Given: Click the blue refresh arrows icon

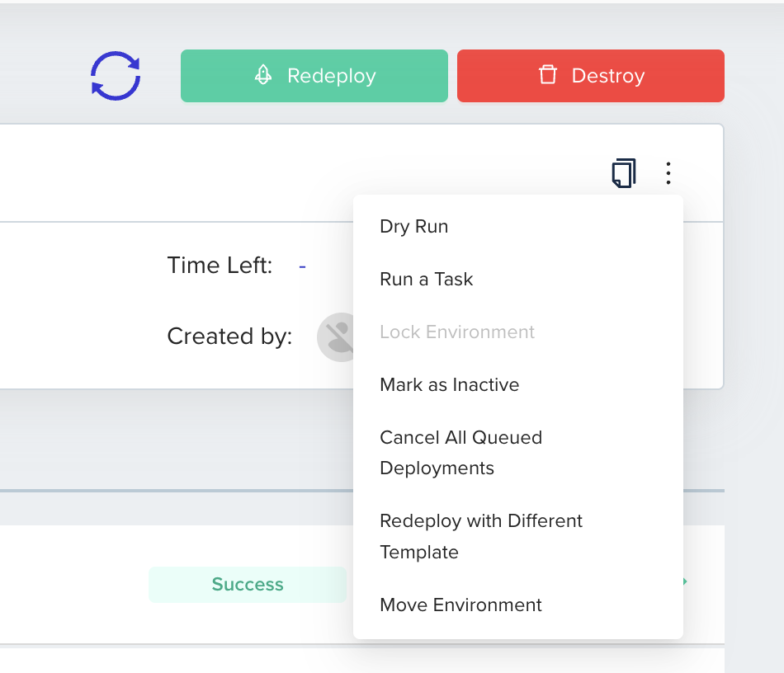Looking at the screenshot, I should tap(116, 76).
